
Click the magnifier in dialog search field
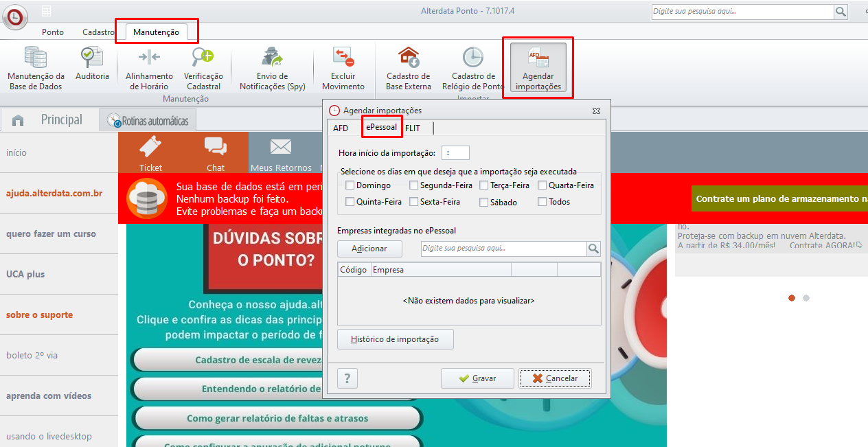[x=593, y=249]
